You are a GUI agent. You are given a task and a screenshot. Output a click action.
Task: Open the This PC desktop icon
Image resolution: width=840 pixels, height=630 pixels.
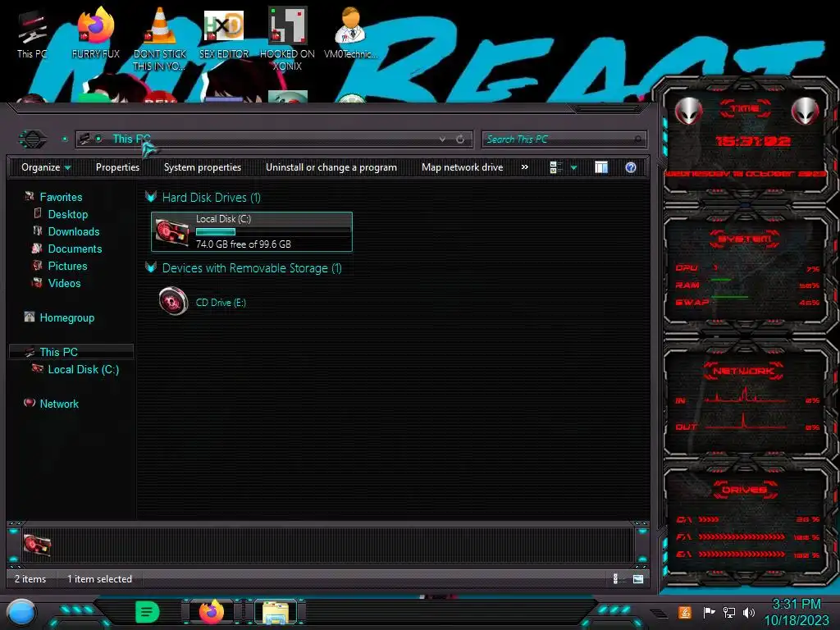coord(32,34)
